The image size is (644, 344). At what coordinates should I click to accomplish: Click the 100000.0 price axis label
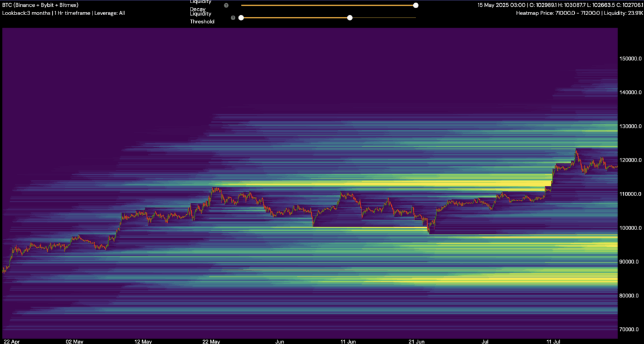point(630,228)
